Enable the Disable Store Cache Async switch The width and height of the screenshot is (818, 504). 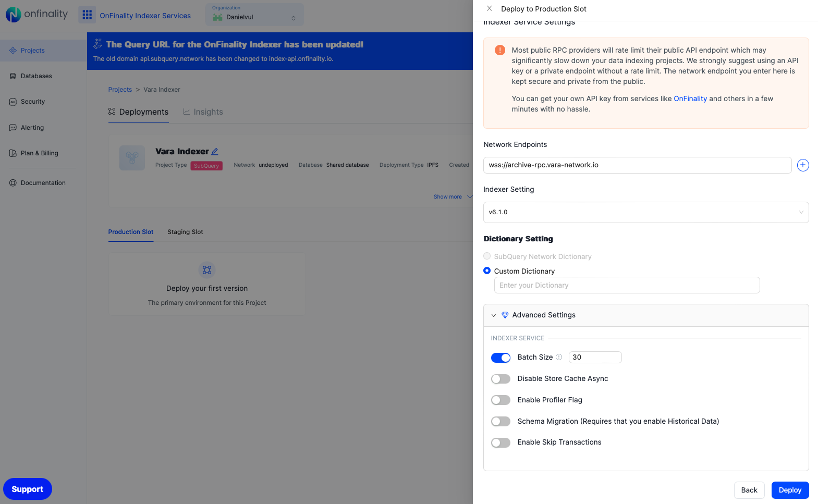pos(500,379)
